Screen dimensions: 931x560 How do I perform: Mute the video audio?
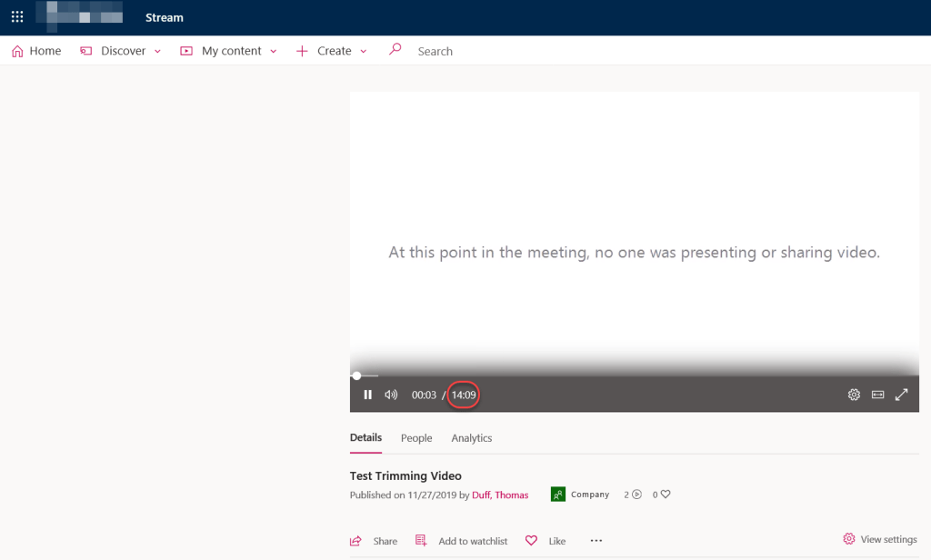(x=390, y=395)
